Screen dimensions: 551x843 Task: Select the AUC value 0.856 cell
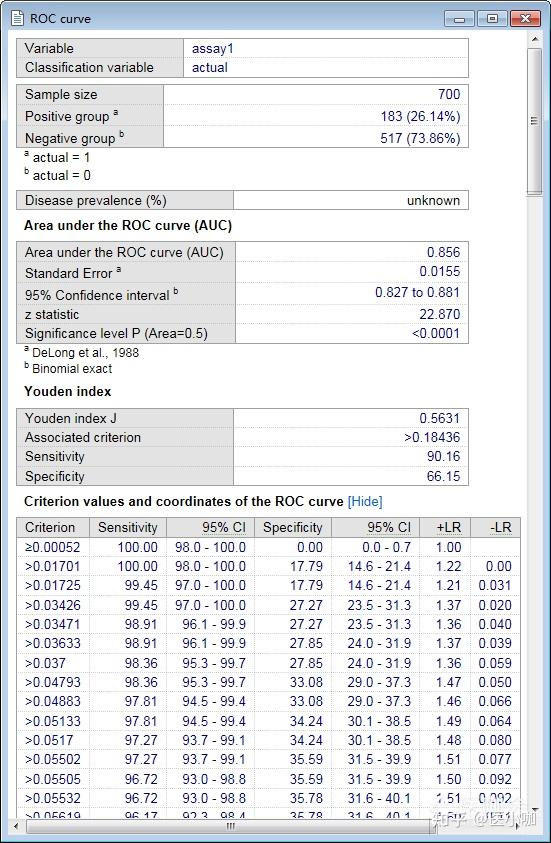(x=352, y=252)
